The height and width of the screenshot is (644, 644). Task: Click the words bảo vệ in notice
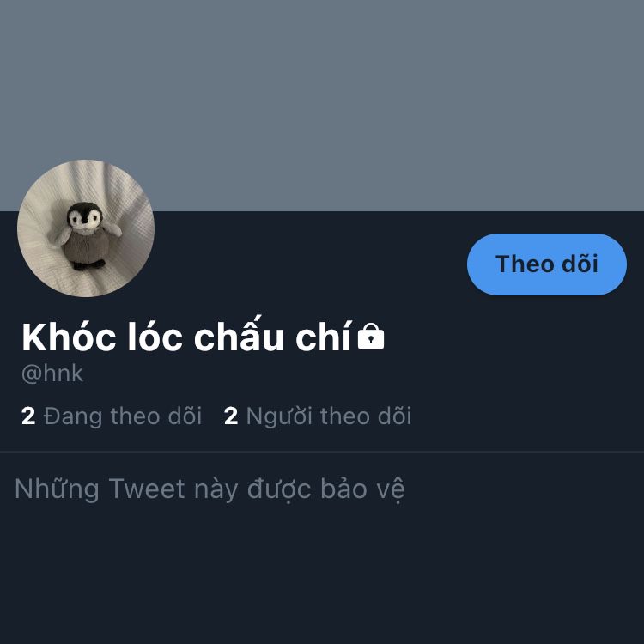pos(362,489)
